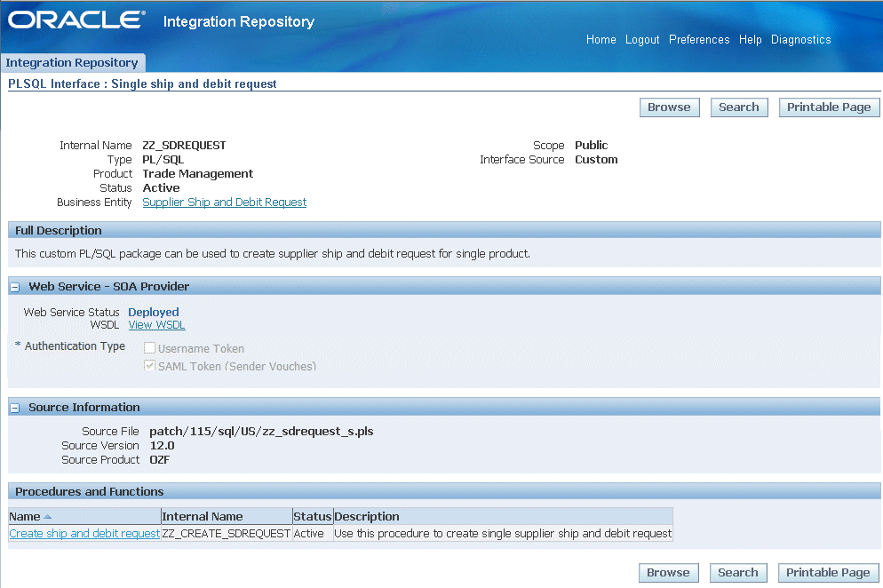The width and height of the screenshot is (883, 588).
Task: Click the Oracle logo
Action: 76,20
